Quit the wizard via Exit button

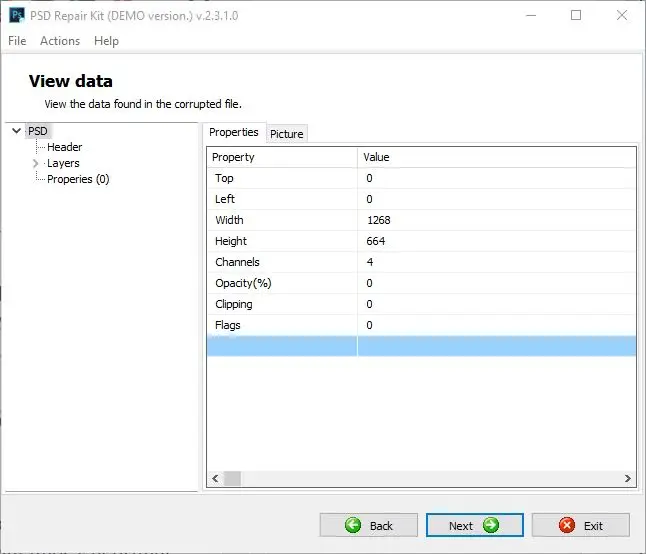click(580, 525)
